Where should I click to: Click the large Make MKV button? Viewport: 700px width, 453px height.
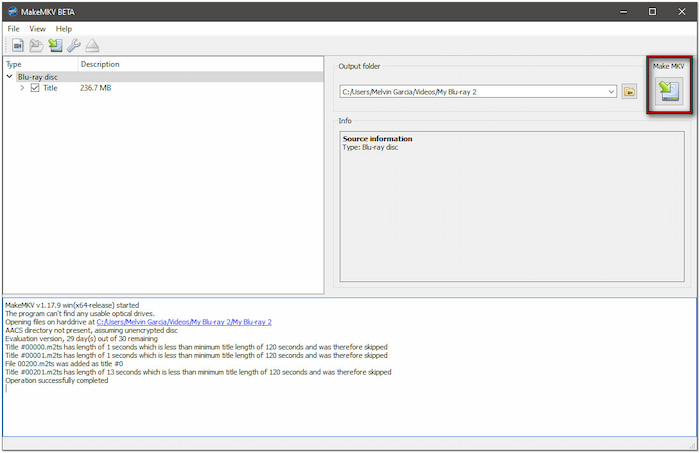pyautogui.click(x=669, y=91)
